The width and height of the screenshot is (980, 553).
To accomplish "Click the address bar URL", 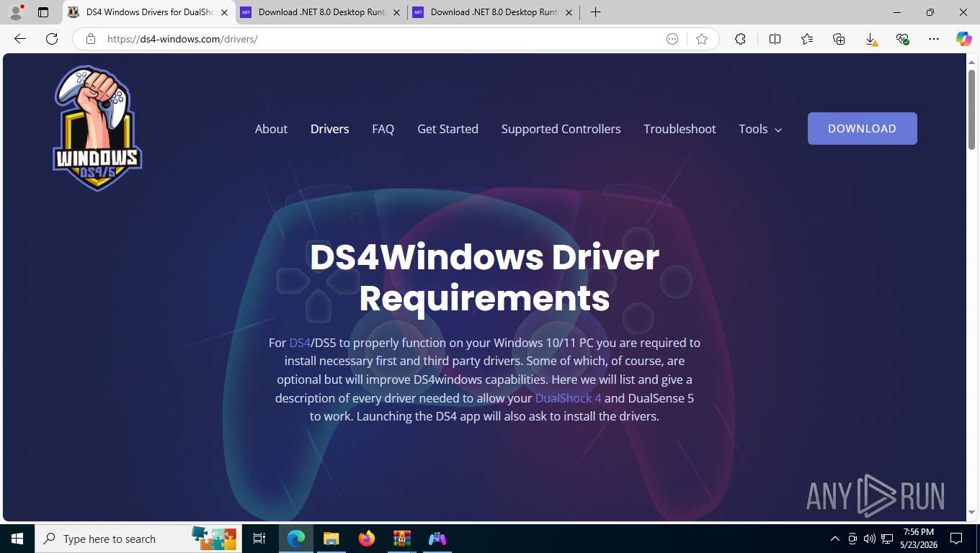I will tap(182, 39).
